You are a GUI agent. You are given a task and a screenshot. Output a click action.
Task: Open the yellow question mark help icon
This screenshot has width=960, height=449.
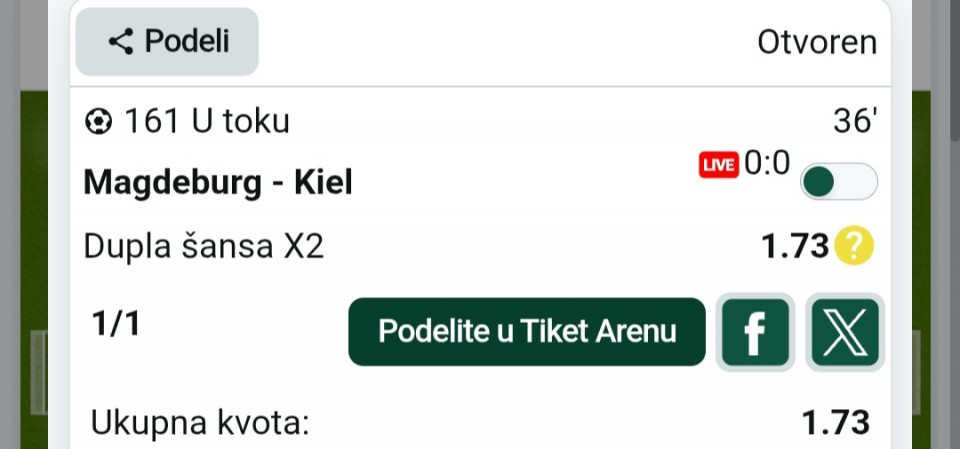click(x=854, y=245)
